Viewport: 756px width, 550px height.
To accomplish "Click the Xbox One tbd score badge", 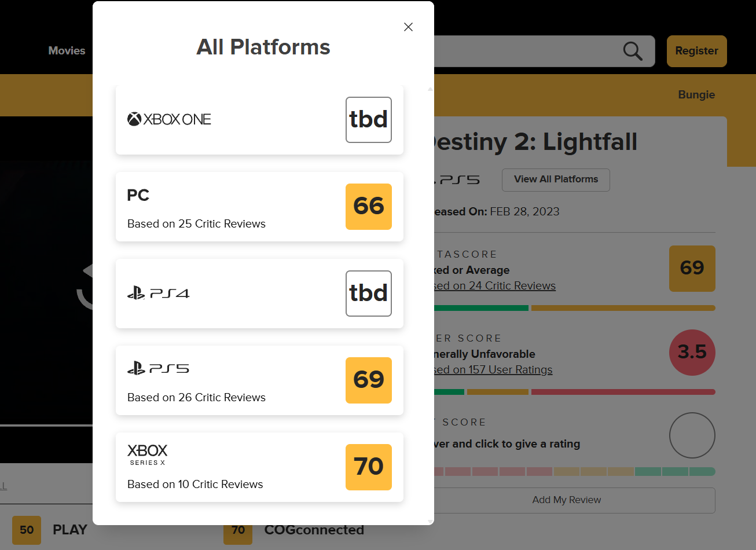I will point(369,120).
